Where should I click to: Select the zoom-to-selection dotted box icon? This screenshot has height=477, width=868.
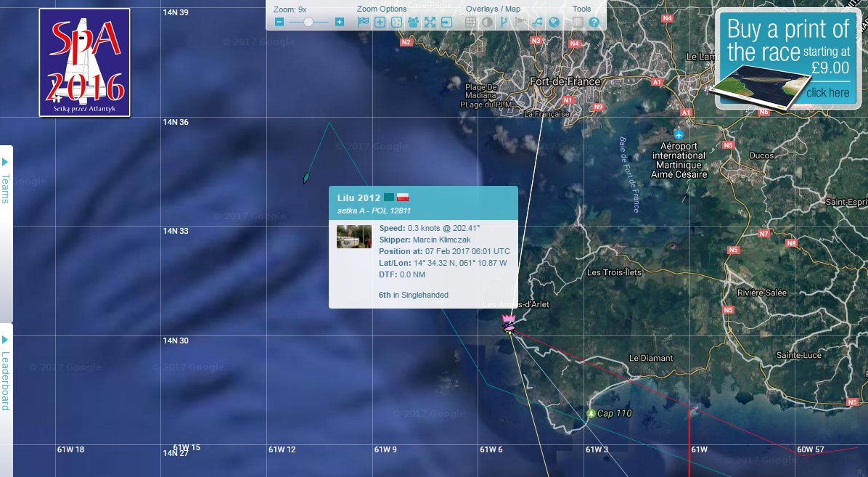pos(396,23)
